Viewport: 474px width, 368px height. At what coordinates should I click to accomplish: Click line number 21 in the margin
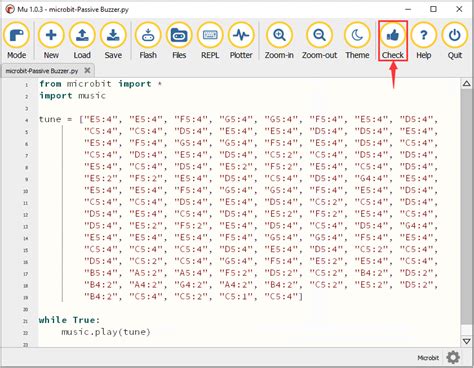[x=25, y=322]
